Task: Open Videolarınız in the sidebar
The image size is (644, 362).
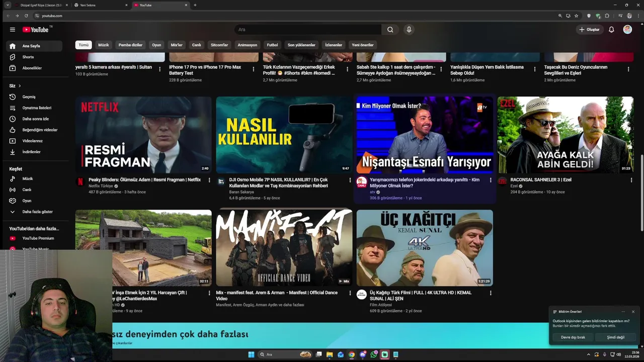Action: pos(35,141)
